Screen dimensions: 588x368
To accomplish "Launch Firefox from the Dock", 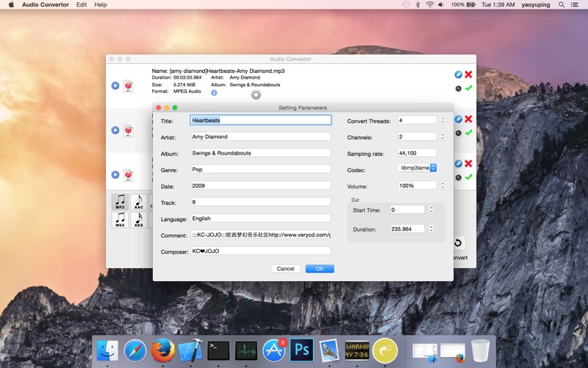I will [162, 350].
